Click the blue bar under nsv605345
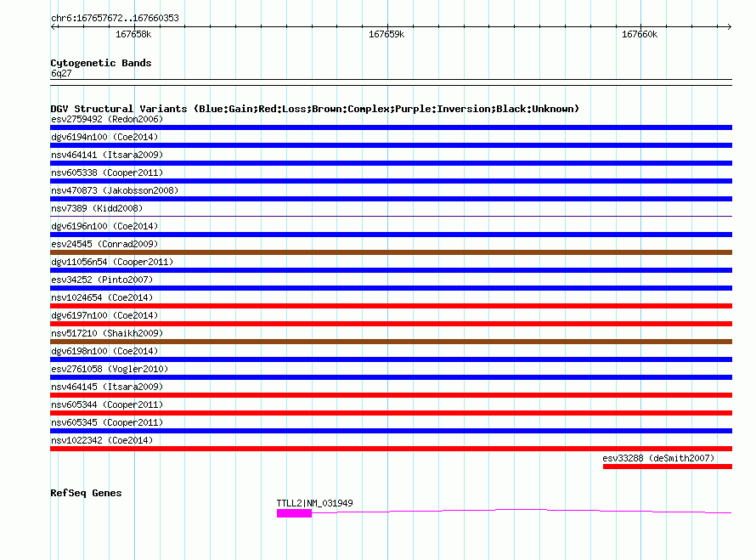The width and height of the screenshot is (756, 560). click(x=391, y=431)
